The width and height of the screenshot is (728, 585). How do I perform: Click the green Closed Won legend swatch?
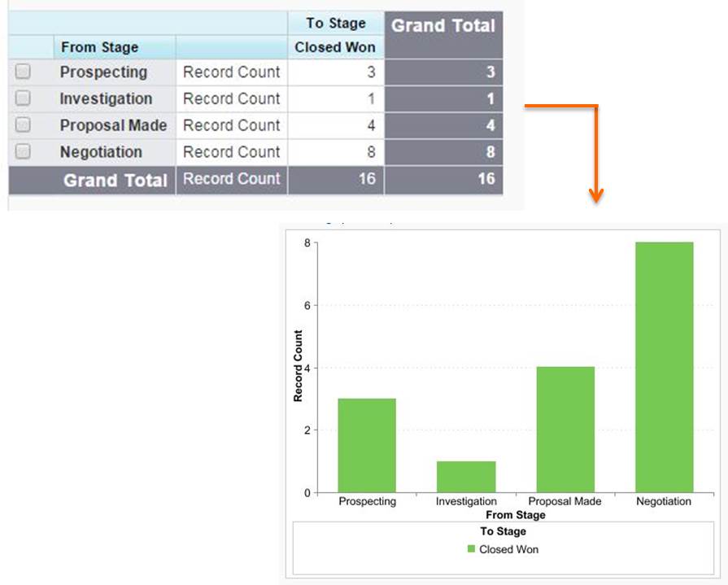coord(472,549)
